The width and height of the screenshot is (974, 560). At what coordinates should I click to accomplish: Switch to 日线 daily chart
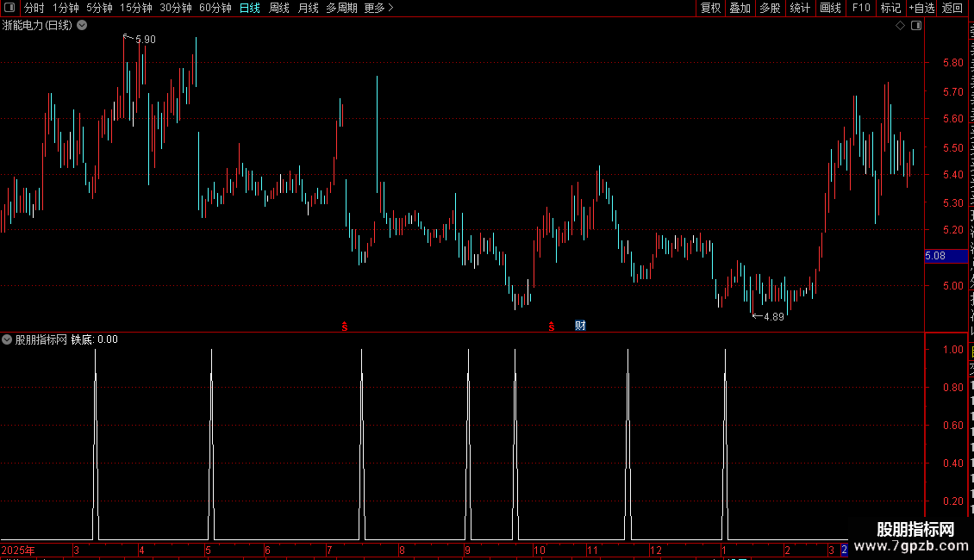click(250, 8)
